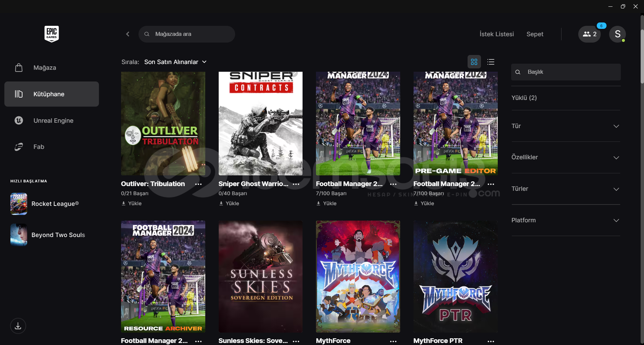Screen dimensions: 644x345
Task: Open more options for Sniper Ghost Warrior Contracts
Action: 296,184
